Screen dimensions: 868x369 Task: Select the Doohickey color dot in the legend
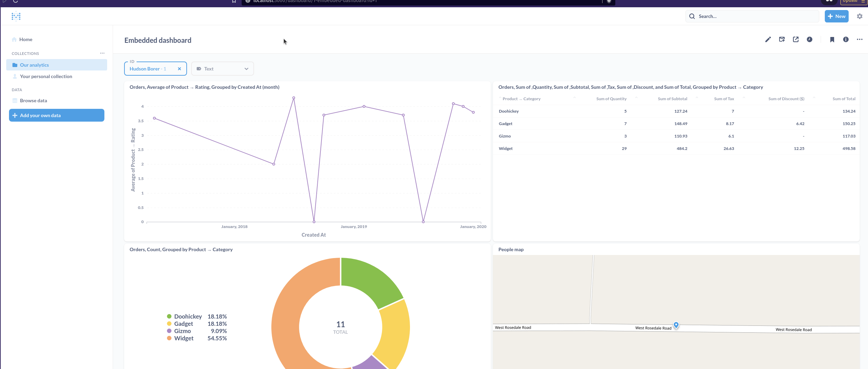169,316
